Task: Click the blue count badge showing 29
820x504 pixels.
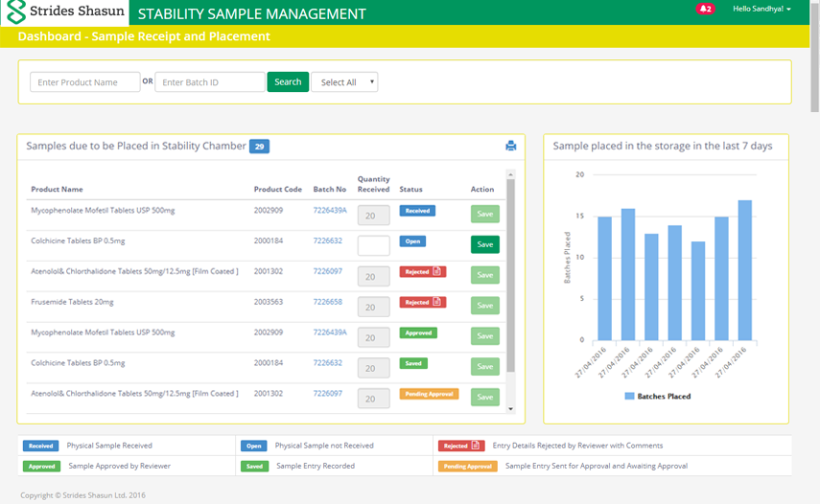Action: [259, 147]
